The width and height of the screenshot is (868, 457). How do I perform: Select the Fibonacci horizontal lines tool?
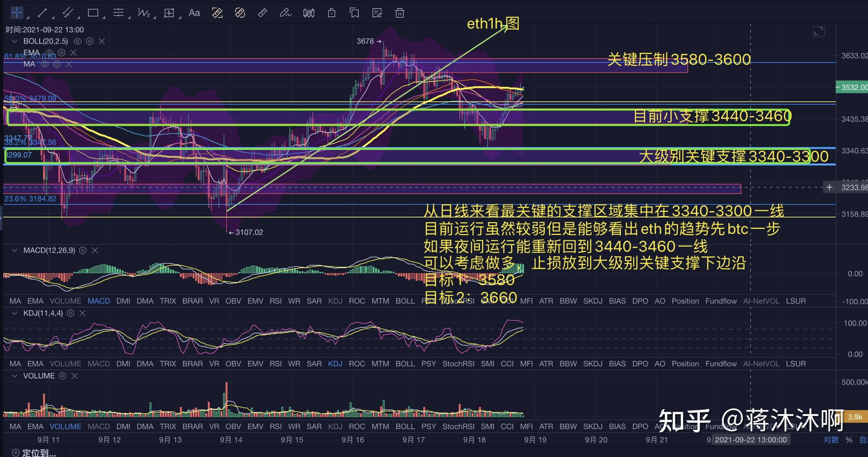tap(118, 13)
